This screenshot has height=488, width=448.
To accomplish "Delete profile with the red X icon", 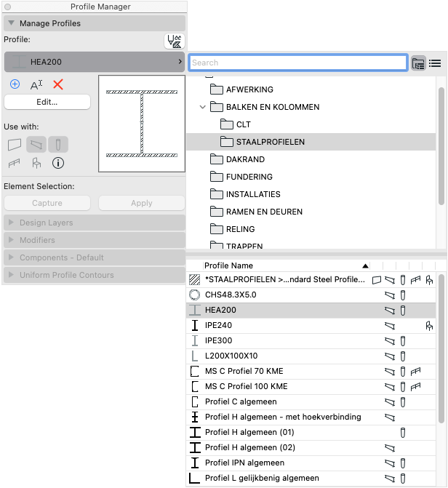I will (58, 84).
